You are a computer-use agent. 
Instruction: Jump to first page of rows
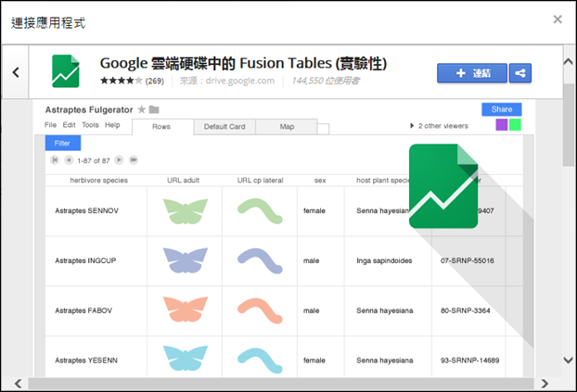(x=56, y=160)
